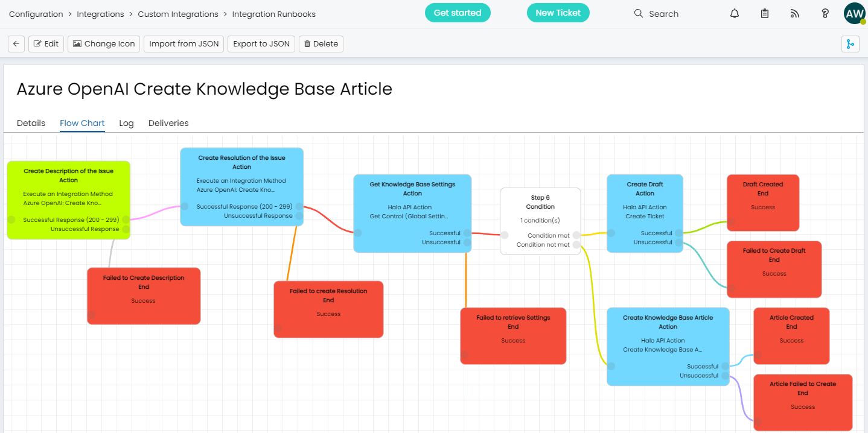Delete this runbook
868x433 pixels.
click(321, 44)
